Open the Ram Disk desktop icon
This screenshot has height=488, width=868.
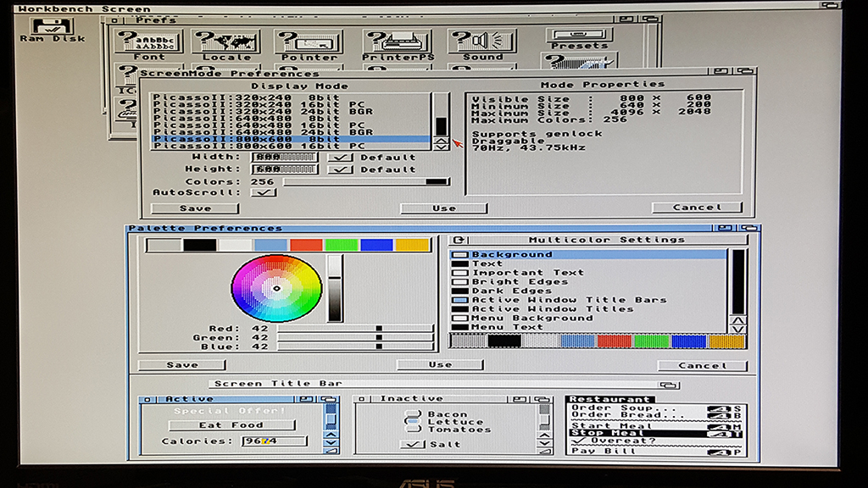[52, 30]
